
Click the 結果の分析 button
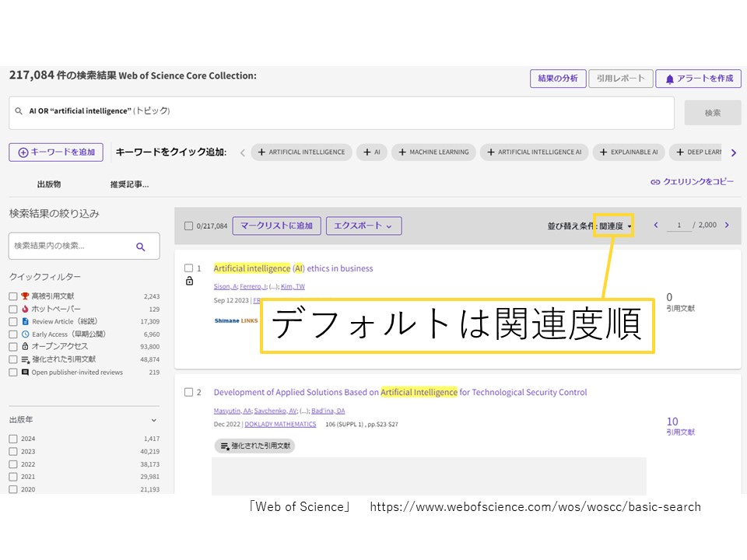[x=557, y=79]
